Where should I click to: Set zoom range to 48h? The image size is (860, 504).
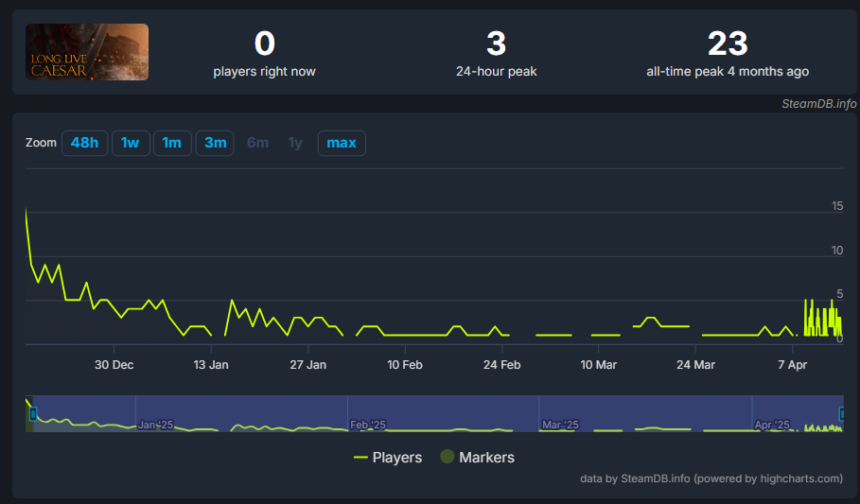coord(84,143)
